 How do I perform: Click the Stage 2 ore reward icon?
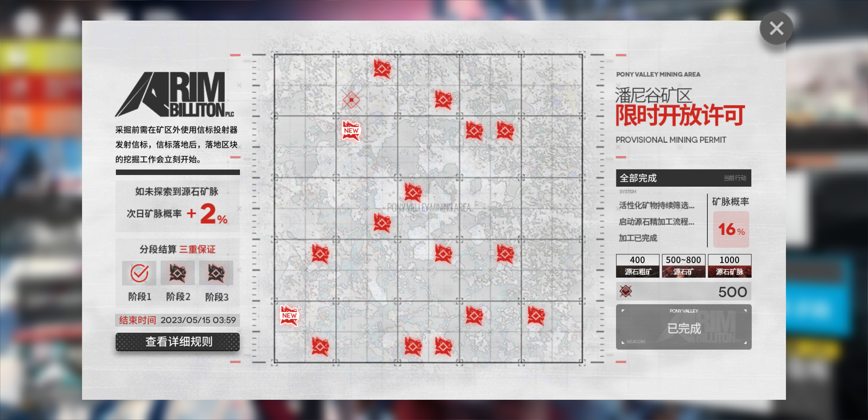coord(178,273)
